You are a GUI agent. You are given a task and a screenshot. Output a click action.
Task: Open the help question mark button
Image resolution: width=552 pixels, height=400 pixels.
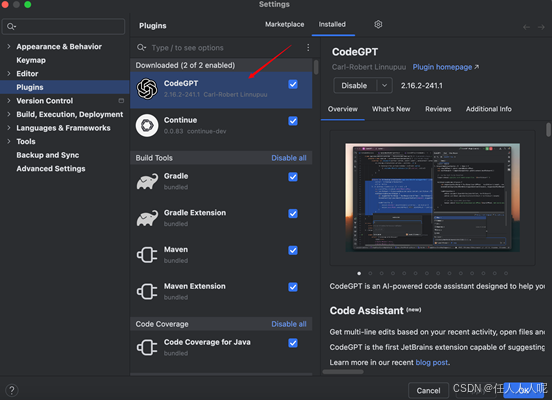[x=12, y=390]
